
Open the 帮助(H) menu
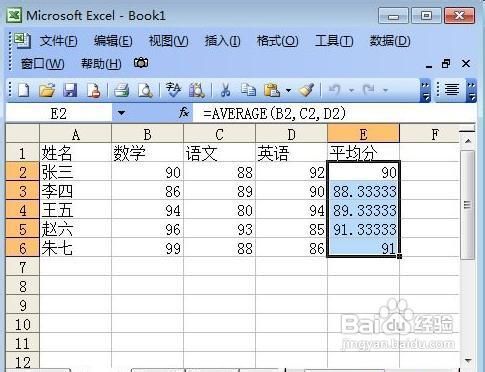[101, 63]
